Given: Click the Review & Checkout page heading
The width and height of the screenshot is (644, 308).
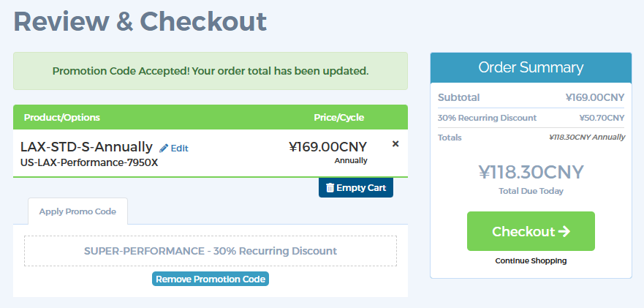Looking at the screenshot, I should click(140, 21).
